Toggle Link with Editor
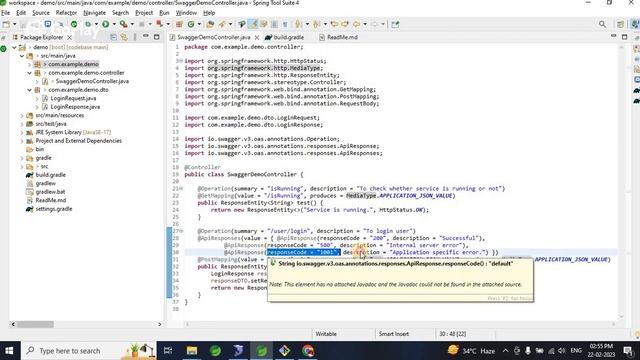The height and width of the screenshot is (360, 640). click(x=124, y=37)
